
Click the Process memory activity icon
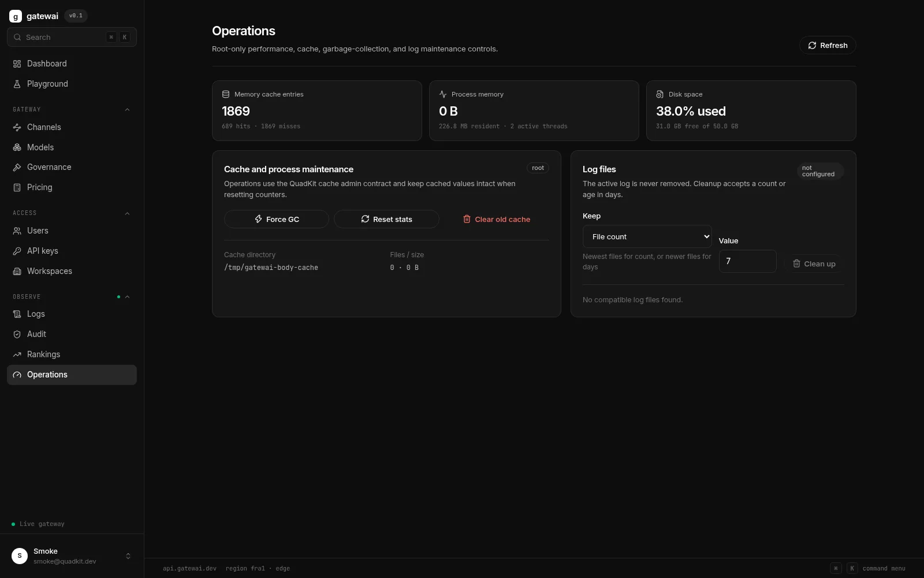click(x=443, y=94)
